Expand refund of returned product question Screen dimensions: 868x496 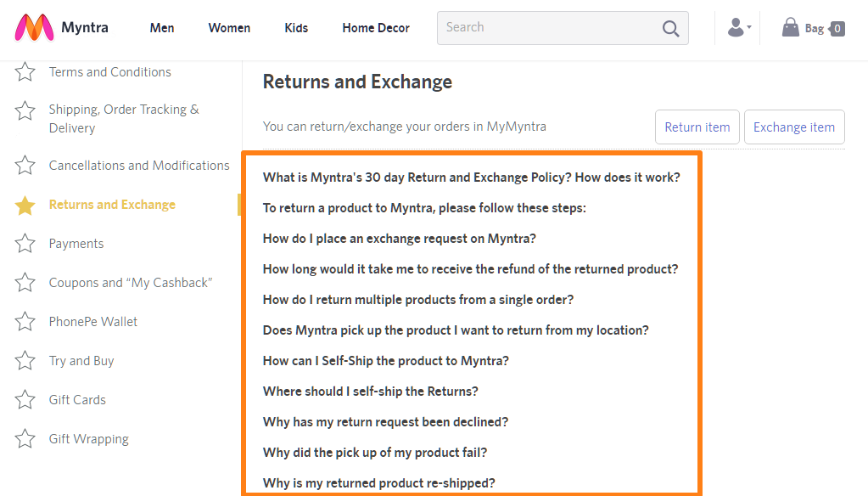coord(470,268)
